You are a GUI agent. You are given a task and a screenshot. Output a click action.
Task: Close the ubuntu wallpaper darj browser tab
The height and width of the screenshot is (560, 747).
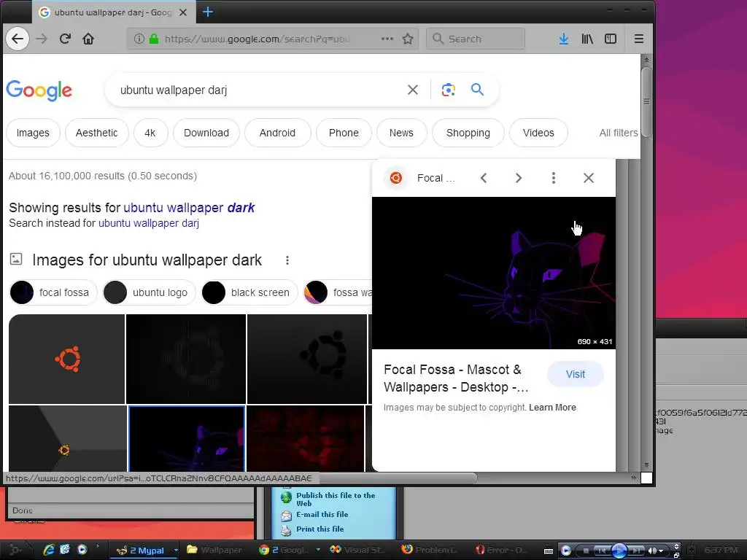click(x=183, y=12)
